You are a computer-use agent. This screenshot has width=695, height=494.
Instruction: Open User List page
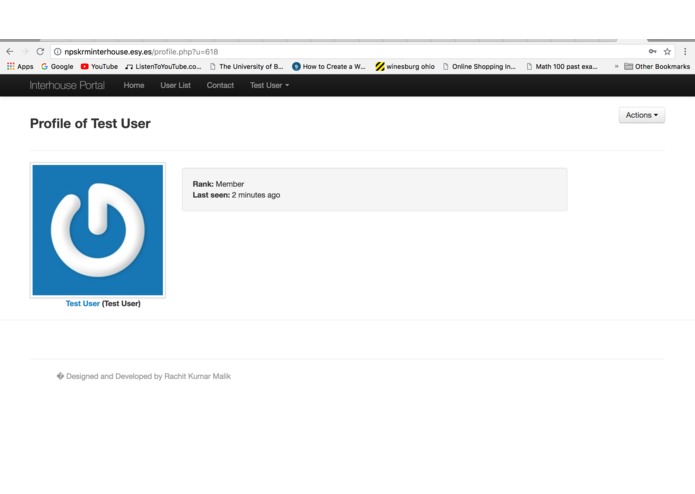point(176,85)
